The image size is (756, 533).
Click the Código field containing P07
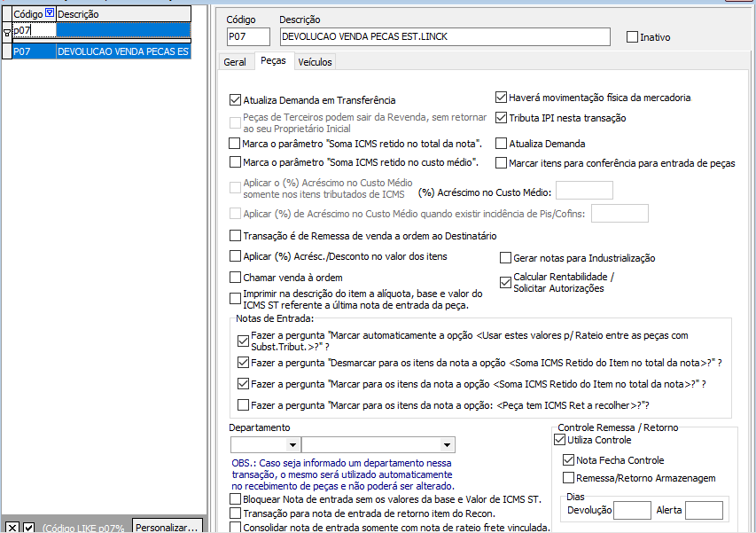[248, 36]
